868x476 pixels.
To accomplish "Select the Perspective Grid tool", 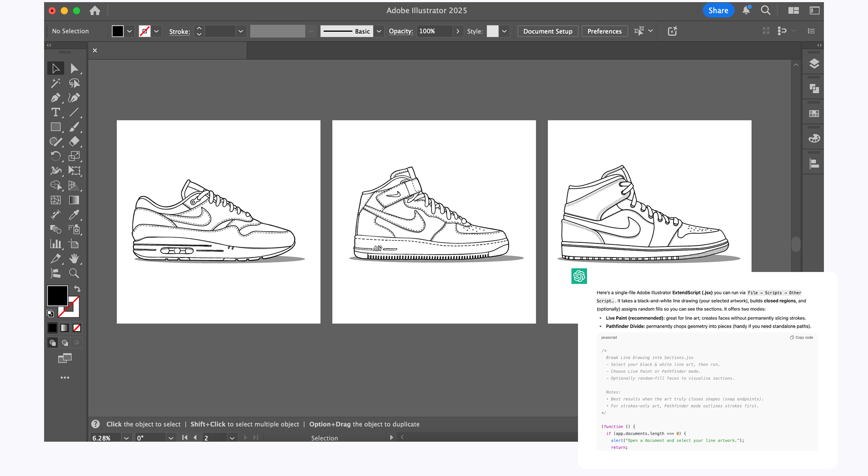I will tap(74, 185).
